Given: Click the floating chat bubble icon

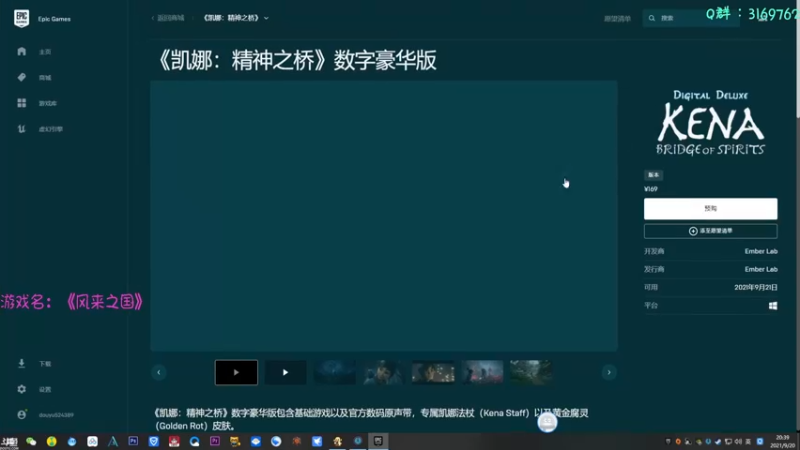Looking at the screenshot, I should point(547,422).
